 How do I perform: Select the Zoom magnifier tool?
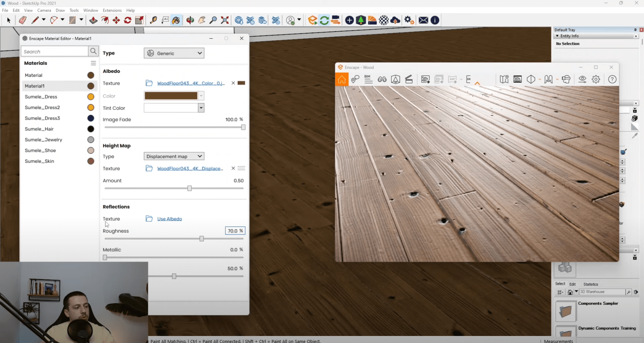click(x=213, y=20)
